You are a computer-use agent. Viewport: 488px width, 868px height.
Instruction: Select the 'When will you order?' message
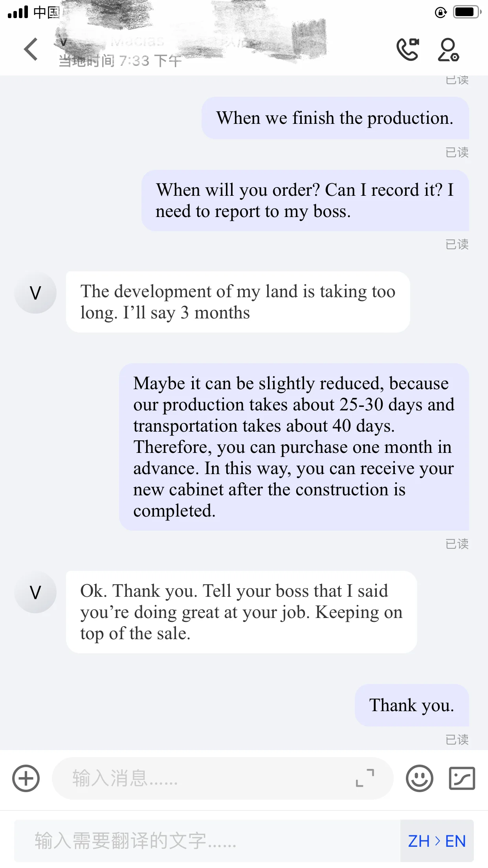point(305,200)
